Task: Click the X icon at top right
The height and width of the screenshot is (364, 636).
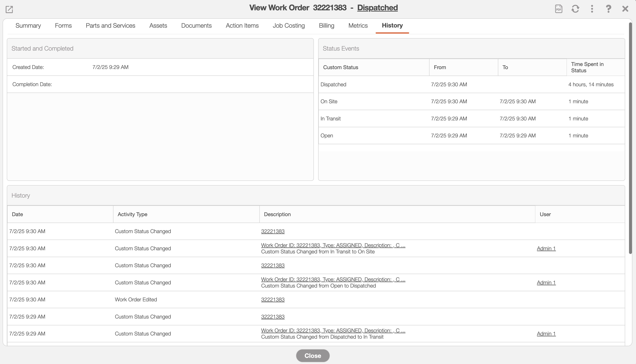Action: pos(625,9)
